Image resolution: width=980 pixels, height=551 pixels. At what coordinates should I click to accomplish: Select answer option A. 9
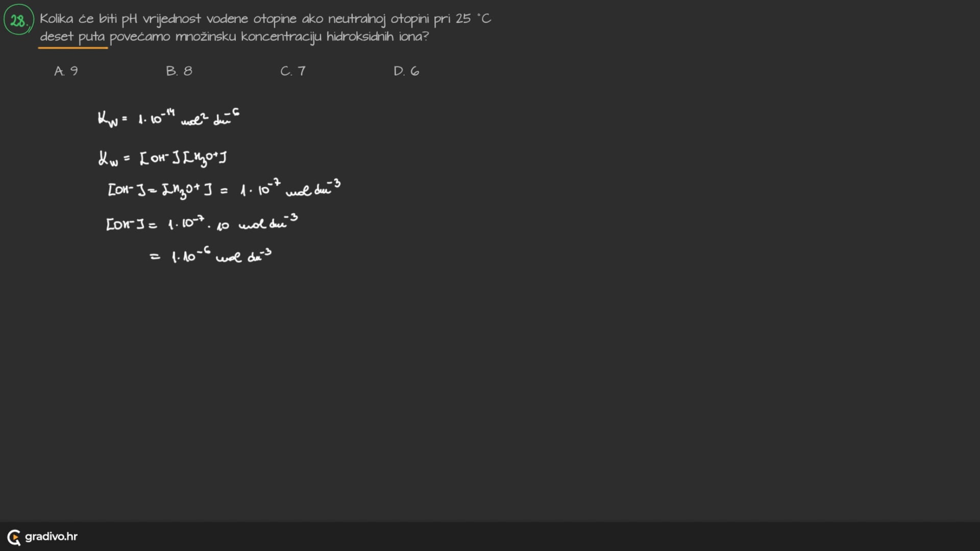[x=66, y=71]
